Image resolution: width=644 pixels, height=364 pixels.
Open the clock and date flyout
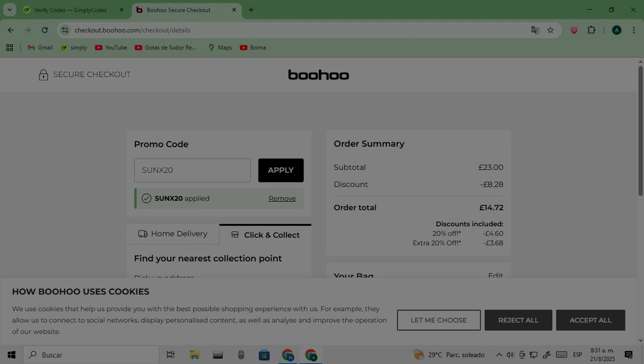point(602,355)
